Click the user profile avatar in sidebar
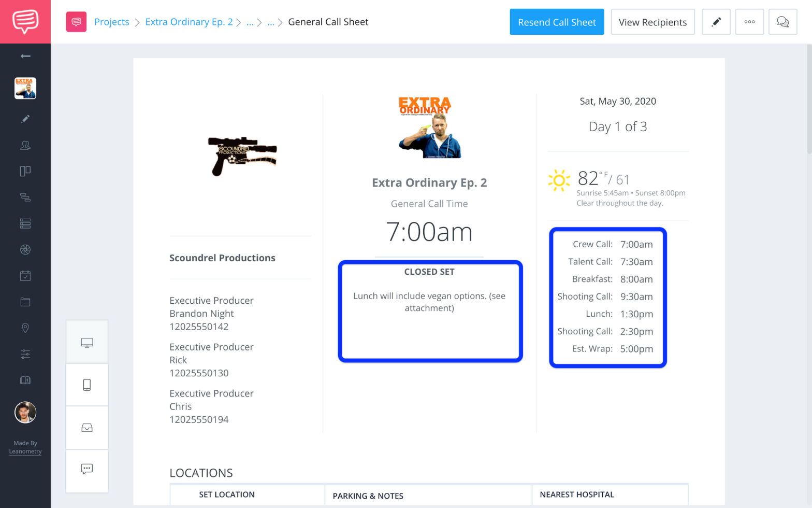Image resolution: width=812 pixels, height=508 pixels. tap(25, 413)
